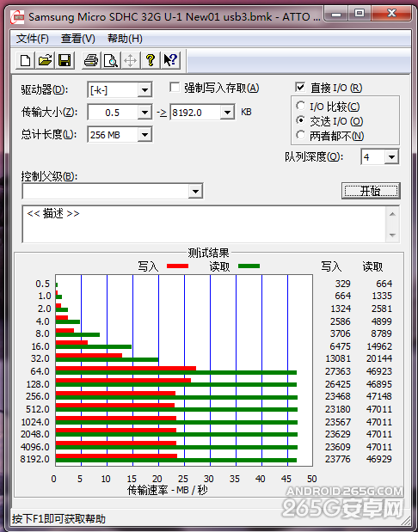This screenshot has width=418, height=532.
Task: Click the status bar help text
Action: click(x=58, y=519)
